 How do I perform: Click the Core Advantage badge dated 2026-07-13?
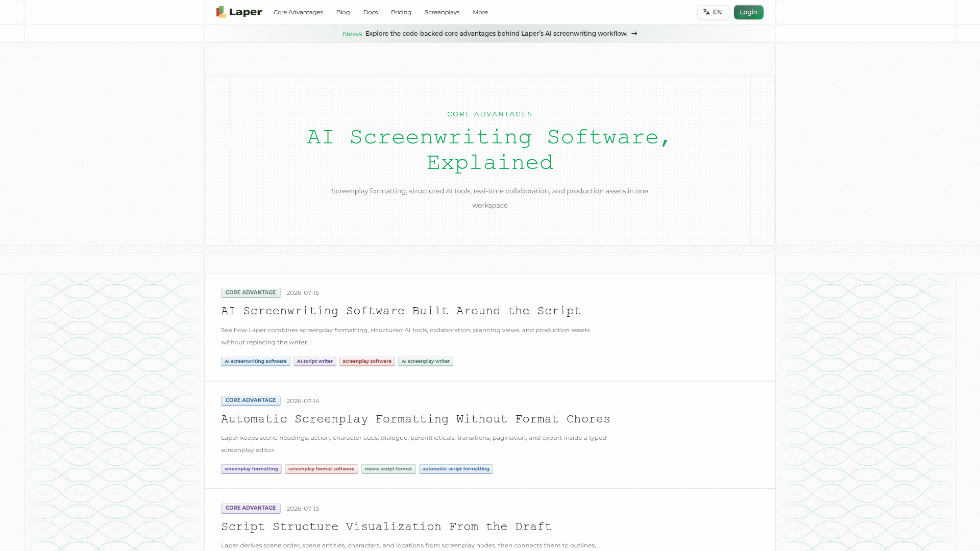point(251,508)
